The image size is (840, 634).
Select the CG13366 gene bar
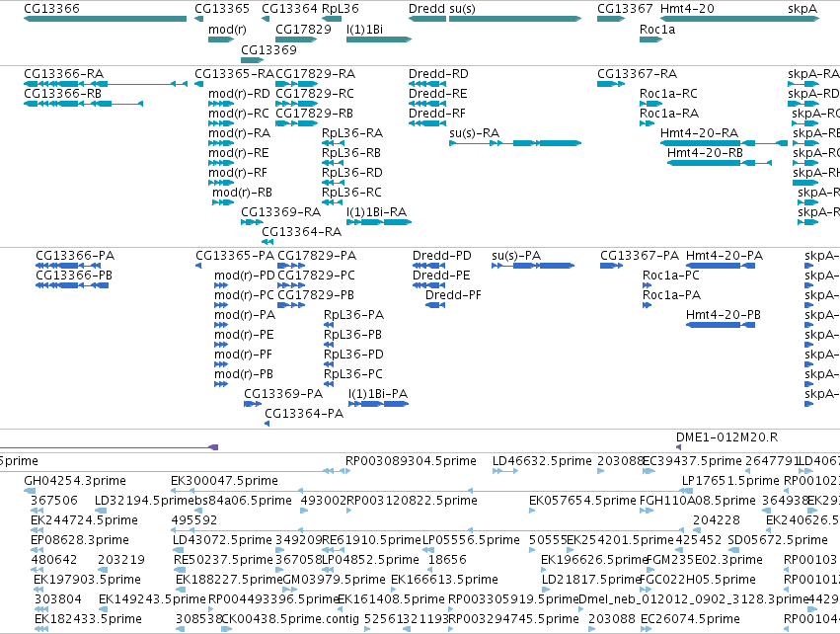pos(105,19)
